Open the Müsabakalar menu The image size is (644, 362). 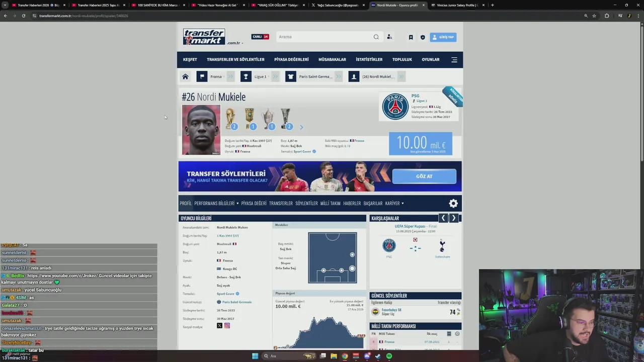(x=332, y=59)
